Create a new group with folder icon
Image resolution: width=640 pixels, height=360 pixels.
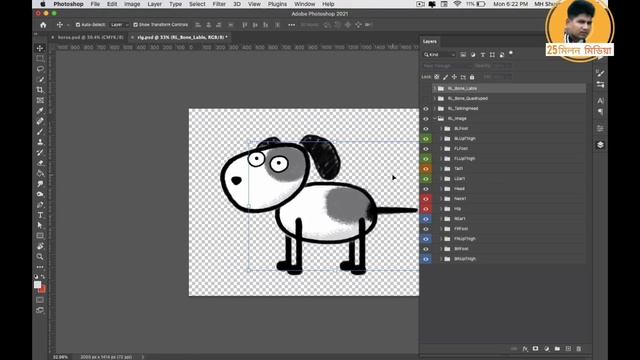pos(557,349)
